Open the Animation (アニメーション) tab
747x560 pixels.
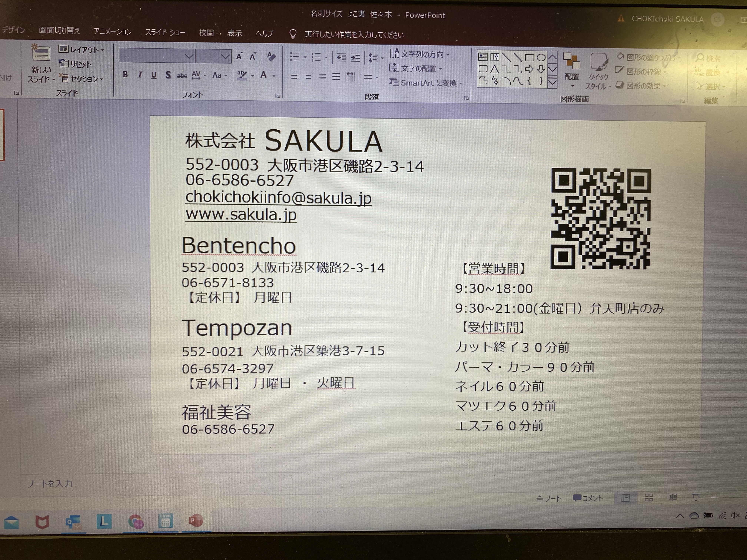pyautogui.click(x=112, y=32)
